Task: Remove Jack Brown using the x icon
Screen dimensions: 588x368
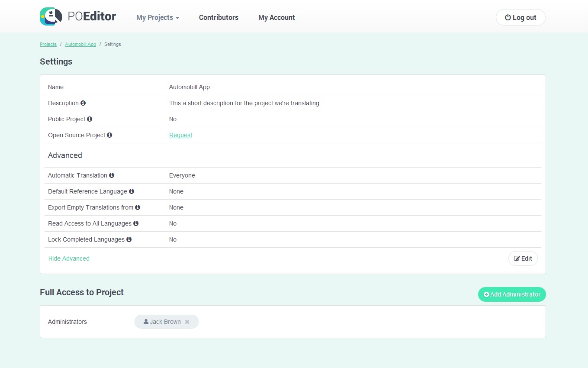Action: (x=187, y=322)
